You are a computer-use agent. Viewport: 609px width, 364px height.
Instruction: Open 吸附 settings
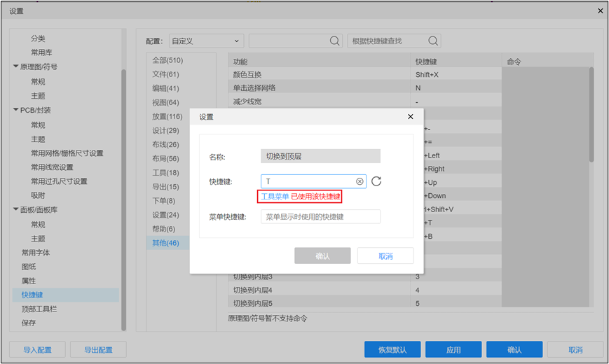38,195
